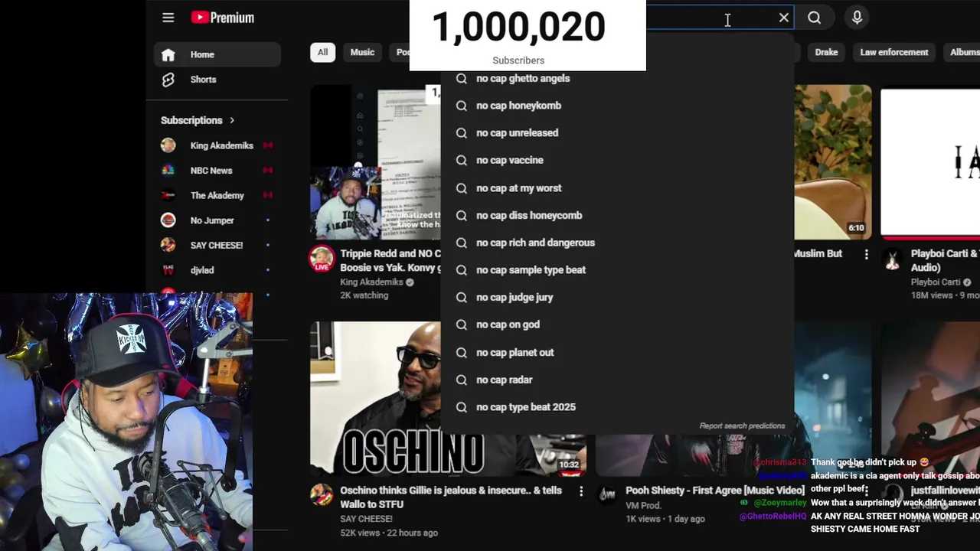Image resolution: width=980 pixels, height=551 pixels.
Task: Open King Akademiks subscription channel
Action: [x=217, y=145]
